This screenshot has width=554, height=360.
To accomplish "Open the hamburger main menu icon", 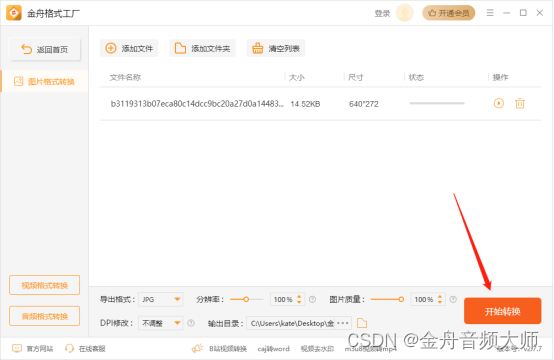I will click(x=490, y=13).
